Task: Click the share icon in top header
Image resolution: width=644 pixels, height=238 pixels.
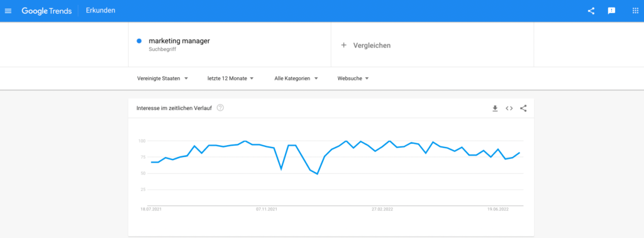Action: coord(591,11)
